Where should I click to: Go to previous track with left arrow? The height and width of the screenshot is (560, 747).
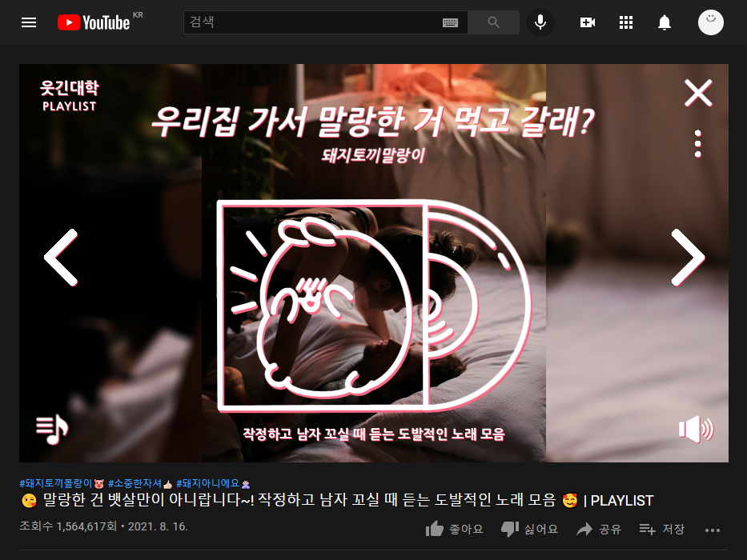click(x=61, y=257)
